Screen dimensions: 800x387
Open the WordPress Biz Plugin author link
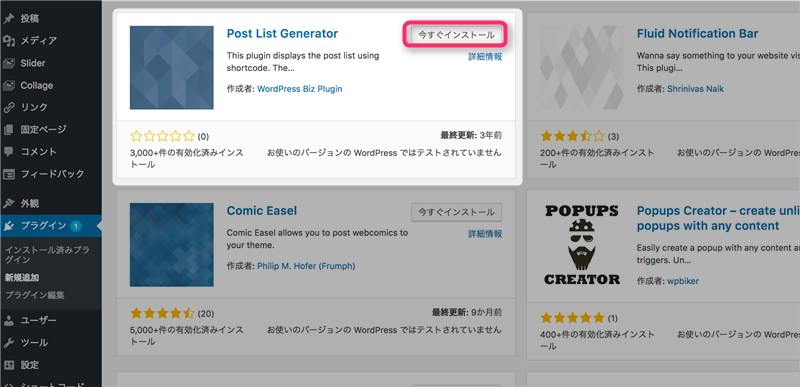[299, 89]
